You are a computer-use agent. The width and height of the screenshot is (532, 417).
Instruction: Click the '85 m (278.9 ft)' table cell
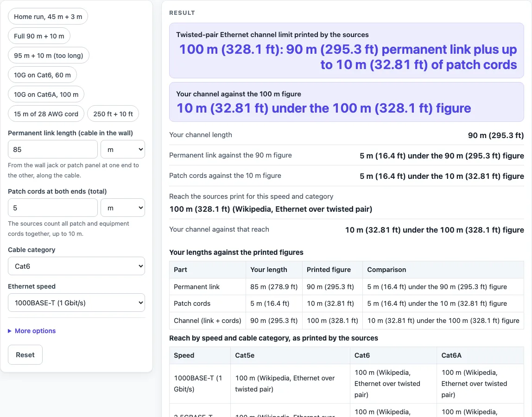274,287
